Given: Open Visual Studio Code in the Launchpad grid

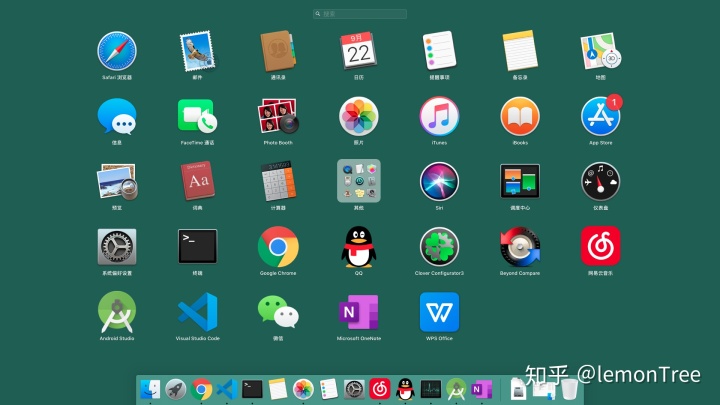Looking at the screenshot, I should pyautogui.click(x=197, y=312).
